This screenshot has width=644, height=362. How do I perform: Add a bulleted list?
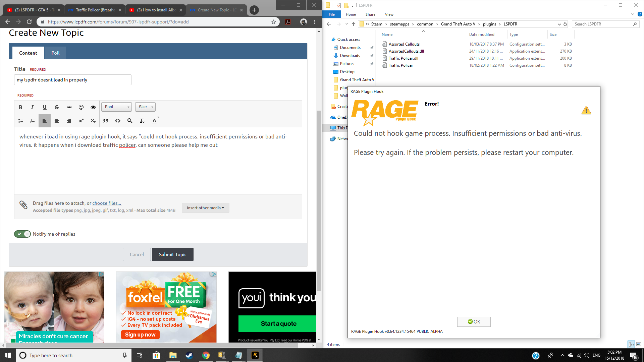(20, 121)
